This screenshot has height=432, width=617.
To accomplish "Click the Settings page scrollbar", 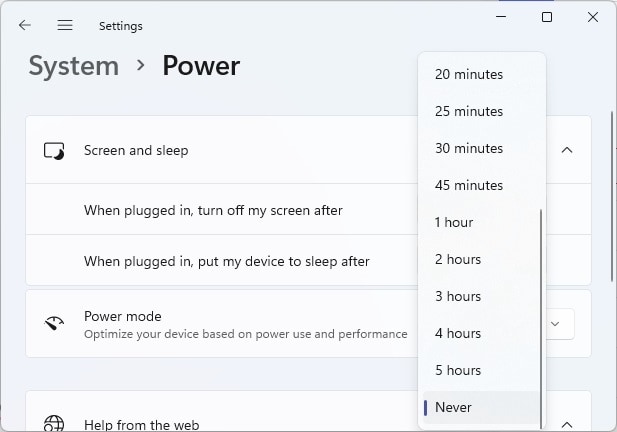I will pyautogui.click(x=612, y=196).
